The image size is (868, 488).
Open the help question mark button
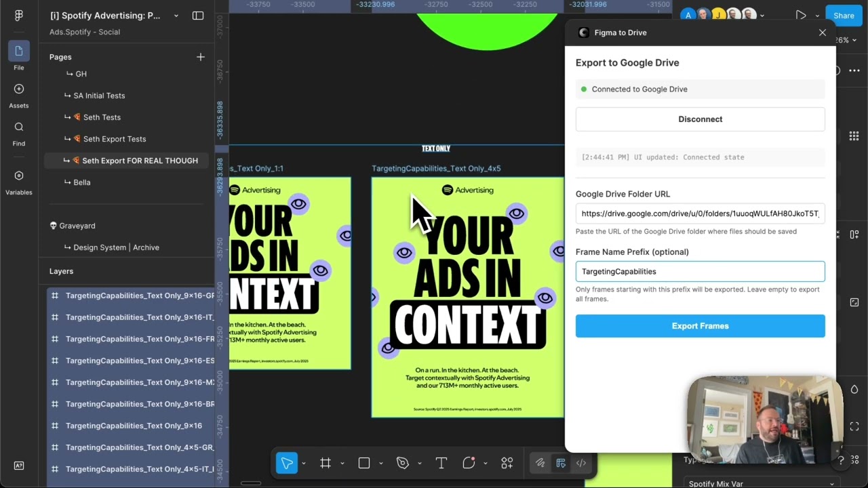(841, 460)
